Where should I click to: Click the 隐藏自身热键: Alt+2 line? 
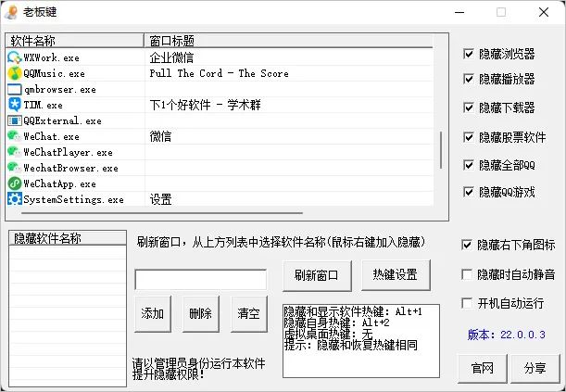pos(336,322)
